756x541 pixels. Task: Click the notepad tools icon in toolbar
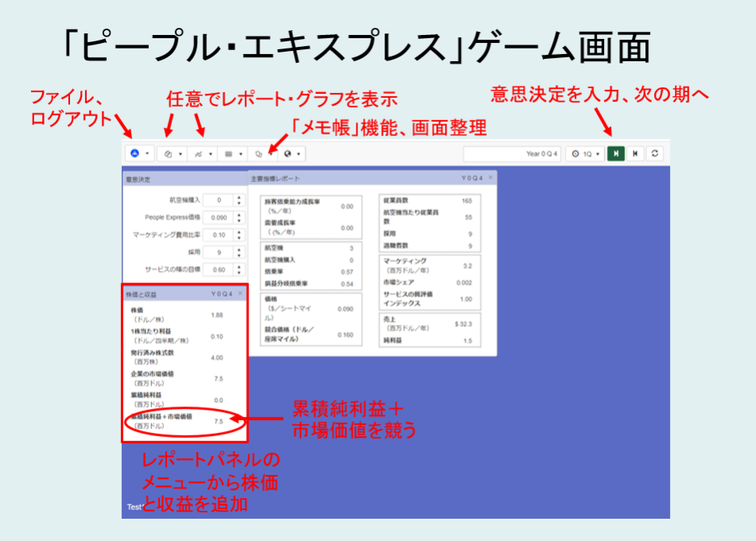coord(259,154)
